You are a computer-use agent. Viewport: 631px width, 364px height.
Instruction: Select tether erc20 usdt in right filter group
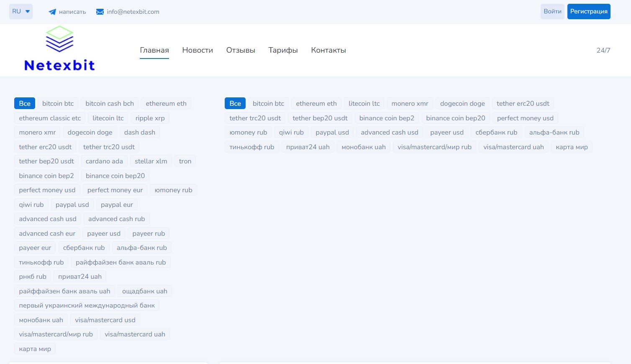coord(523,104)
